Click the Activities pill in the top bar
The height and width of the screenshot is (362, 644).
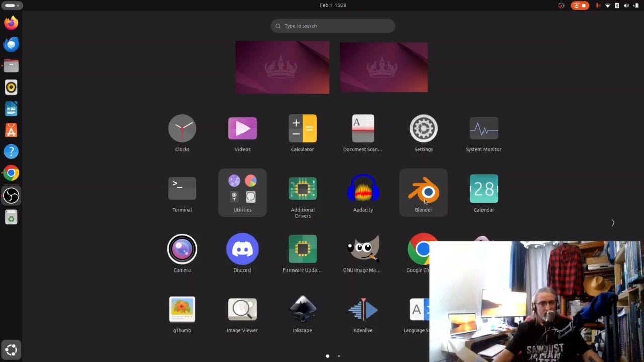pyautogui.click(x=12, y=5)
